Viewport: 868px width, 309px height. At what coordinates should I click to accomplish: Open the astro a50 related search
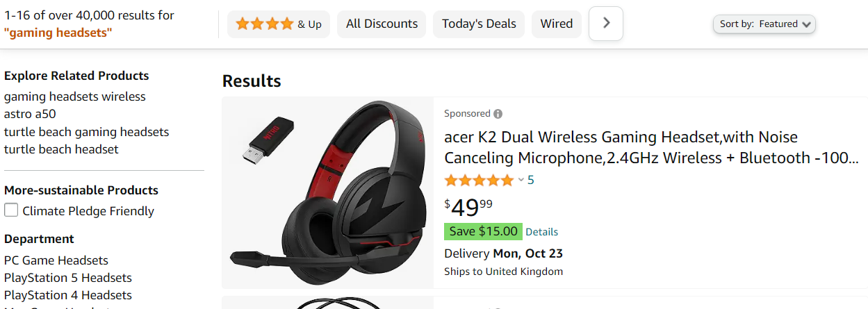(x=30, y=114)
